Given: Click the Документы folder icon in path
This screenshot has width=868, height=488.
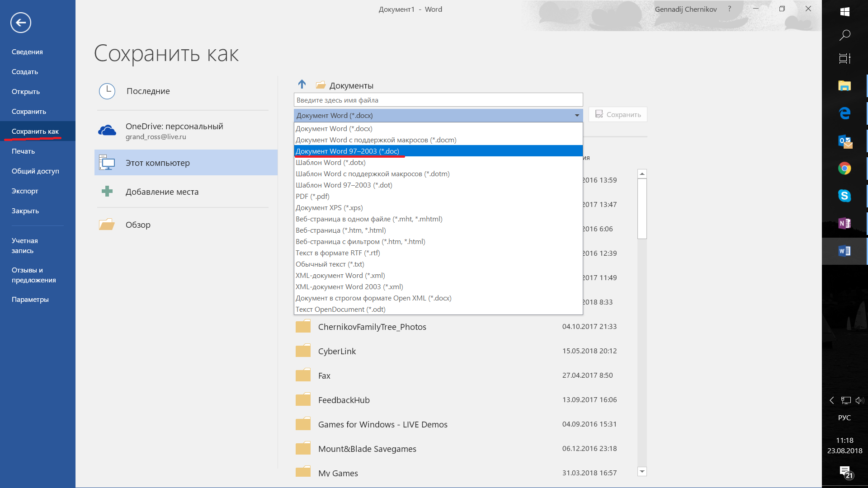Looking at the screenshot, I should (x=321, y=85).
